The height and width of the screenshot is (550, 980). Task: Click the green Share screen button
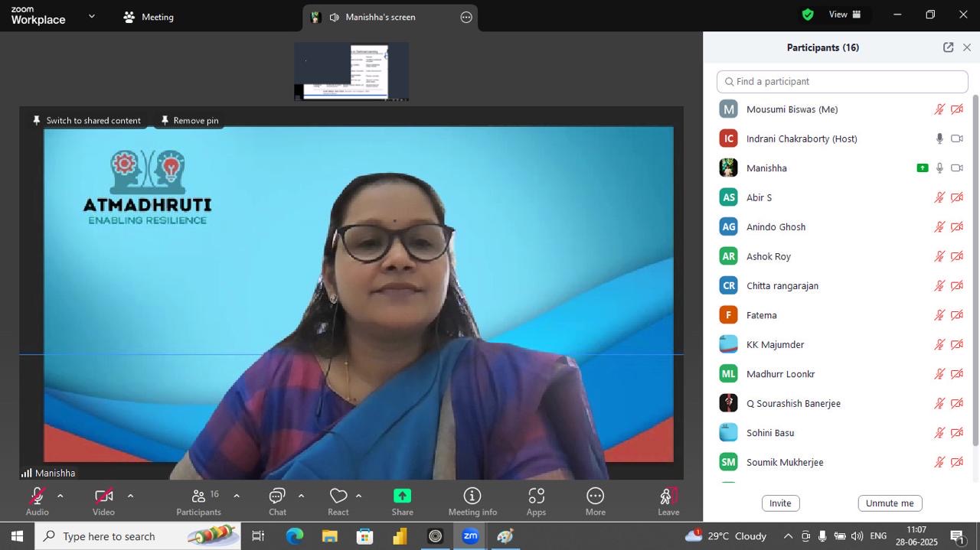pyautogui.click(x=402, y=501)
